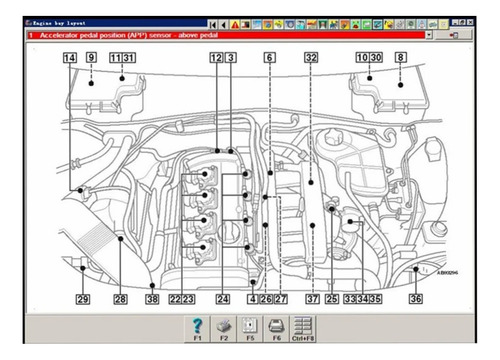
Task: Choose component label 32
Action: pos(311,58)
